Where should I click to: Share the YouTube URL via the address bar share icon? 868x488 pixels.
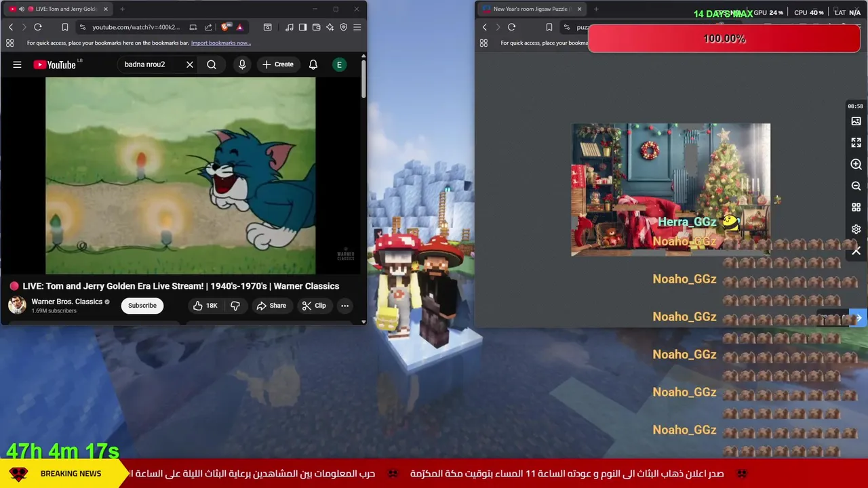[x=208, y=27]
